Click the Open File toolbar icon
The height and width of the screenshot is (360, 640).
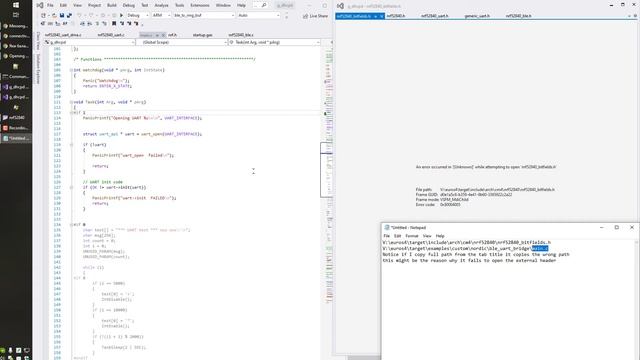(54, 15)
